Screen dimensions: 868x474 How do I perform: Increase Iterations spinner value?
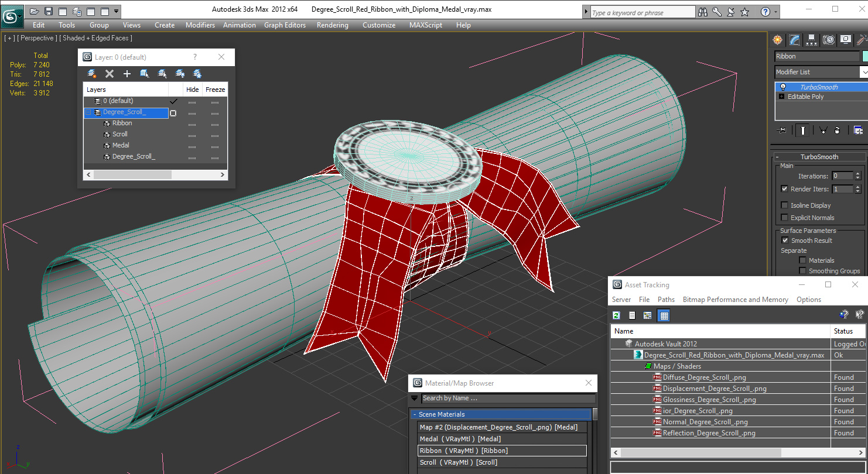858,174
